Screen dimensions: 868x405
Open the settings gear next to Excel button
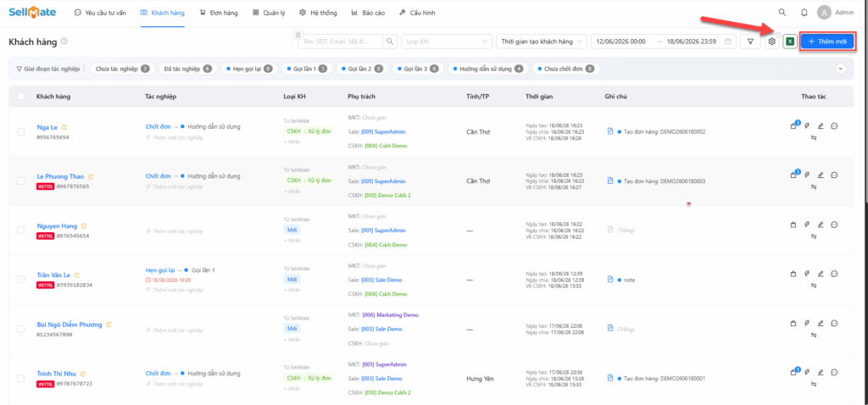(772, 42)
